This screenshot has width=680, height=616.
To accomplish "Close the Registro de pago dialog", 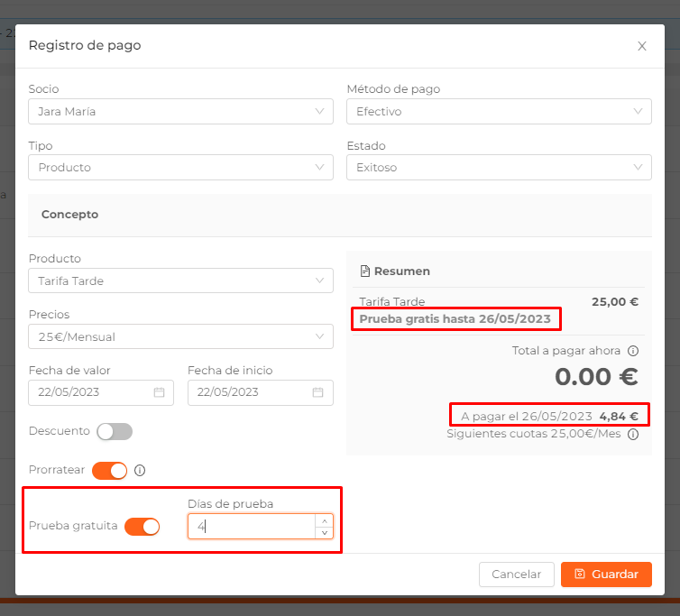I will (642, 46).
